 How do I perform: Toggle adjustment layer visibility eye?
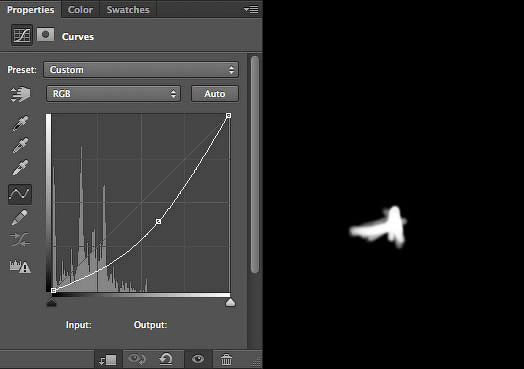(198, 359)
